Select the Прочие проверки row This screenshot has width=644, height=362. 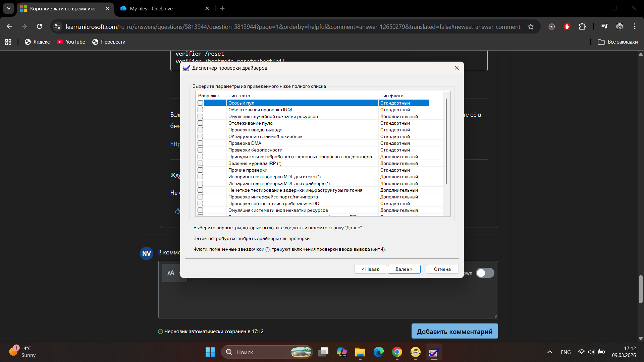(x=313, y=170)
